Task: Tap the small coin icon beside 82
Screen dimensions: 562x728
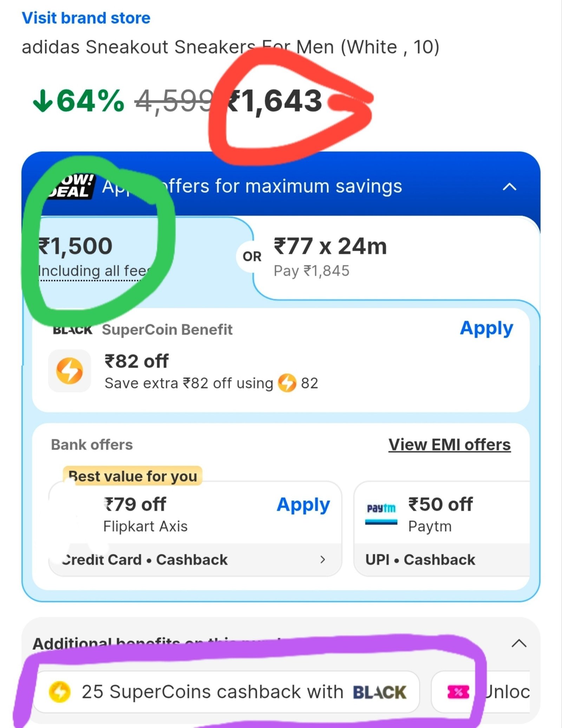Action: point(287,383)
